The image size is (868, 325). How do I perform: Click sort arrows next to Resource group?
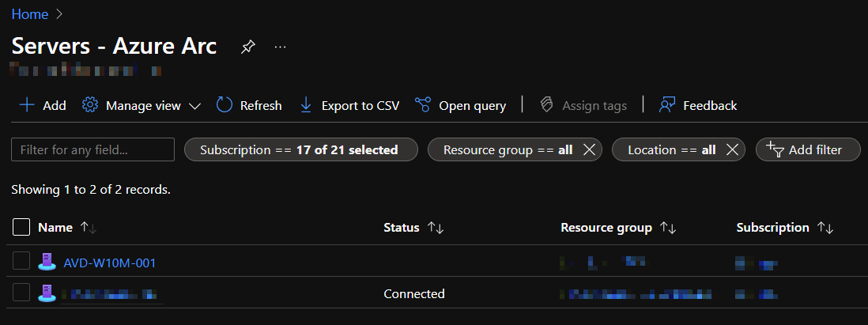(x=668, y=228)
